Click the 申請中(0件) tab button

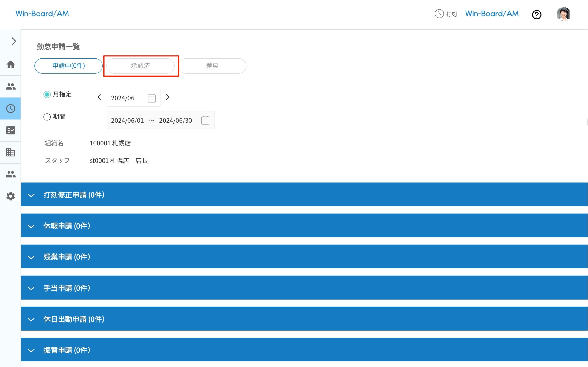(x=68, y=66)
